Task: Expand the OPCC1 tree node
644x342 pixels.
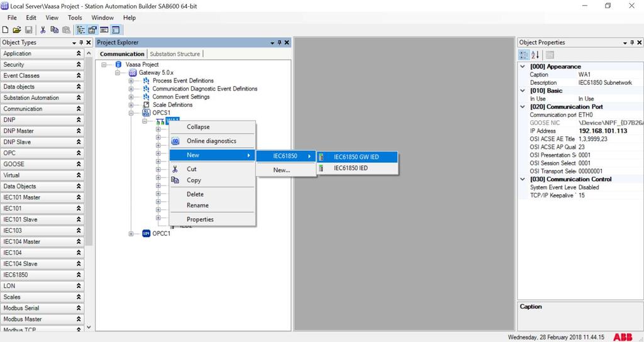Action: click(x=131, y=234)
